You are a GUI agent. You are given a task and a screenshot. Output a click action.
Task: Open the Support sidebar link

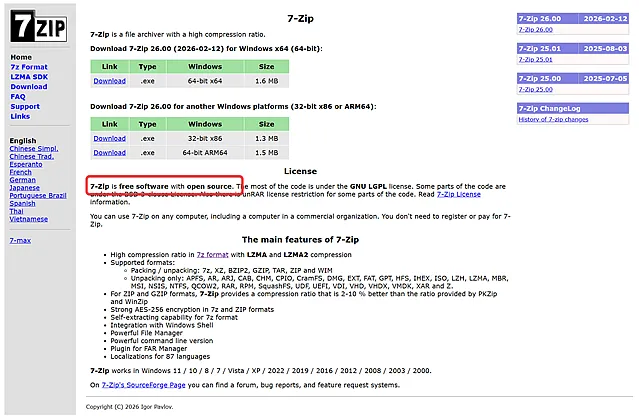point(25,106)
